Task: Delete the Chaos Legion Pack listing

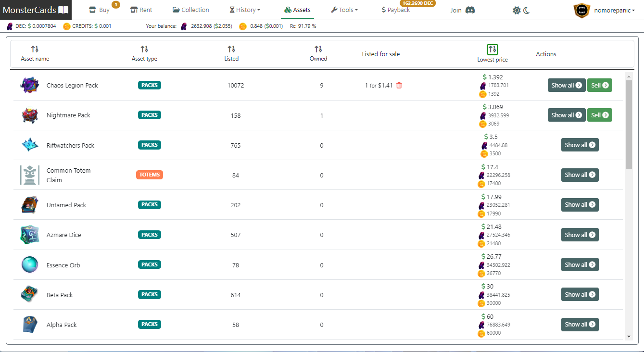Action: (399, 85)
